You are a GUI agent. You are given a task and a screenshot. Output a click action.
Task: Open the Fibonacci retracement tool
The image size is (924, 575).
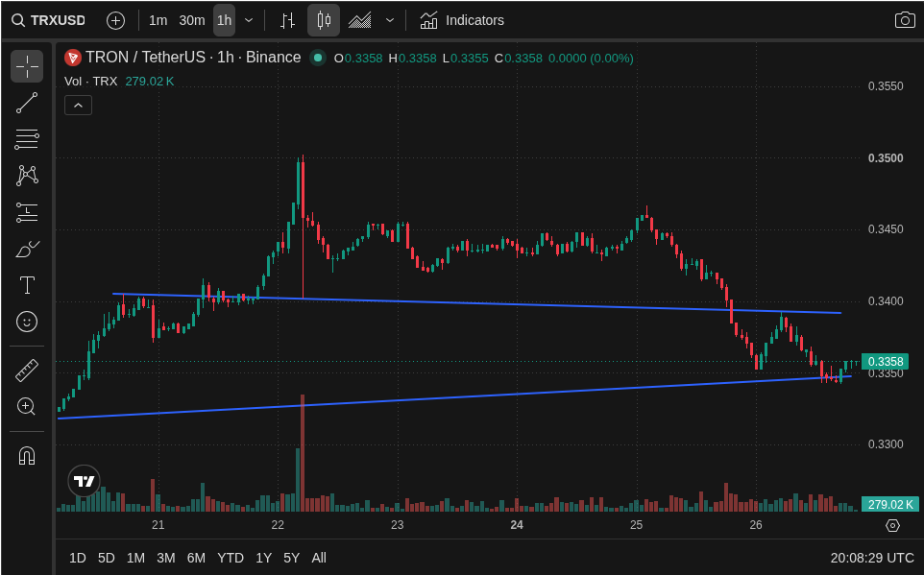point(27,139)
